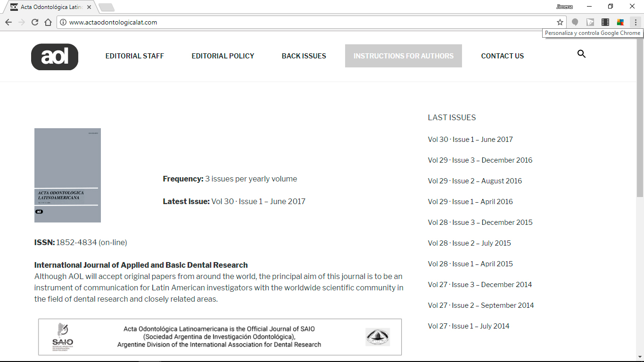Viewport: 644px width, 362px height.
Task: Click International Journal of Applied heading
Action: click(x=141, y=265)
